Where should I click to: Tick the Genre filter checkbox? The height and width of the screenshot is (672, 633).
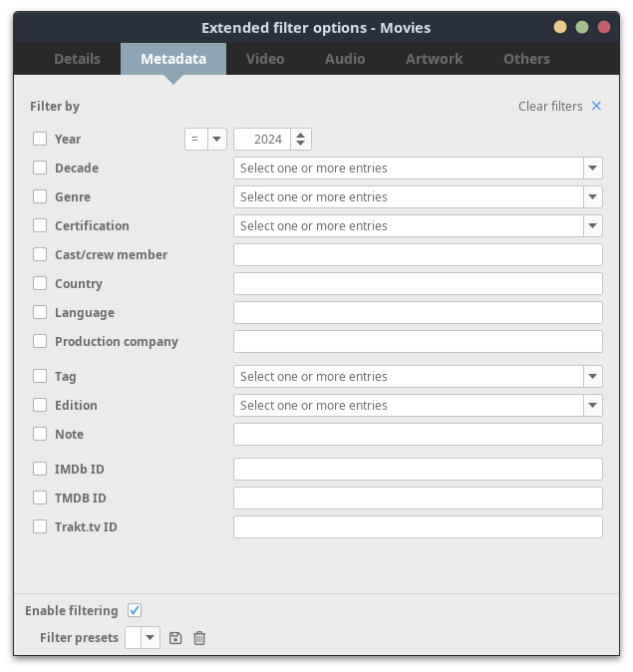click(40, 197)
